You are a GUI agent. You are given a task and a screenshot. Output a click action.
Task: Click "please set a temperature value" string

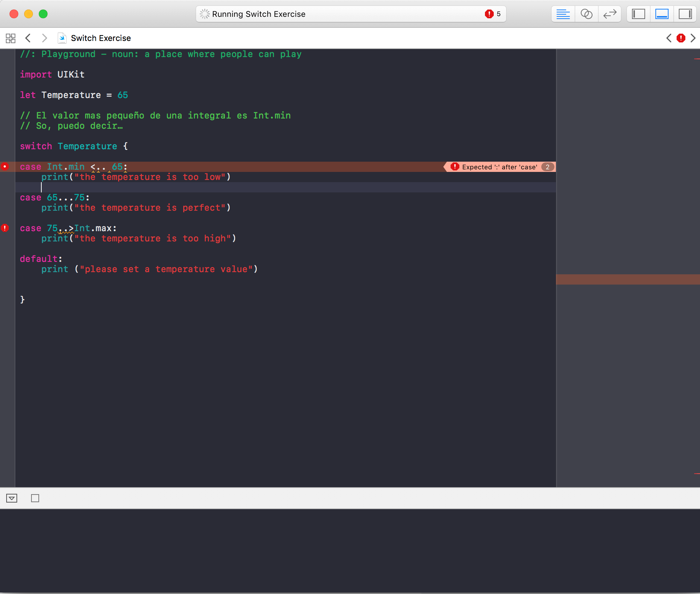pyautogui.click(x=166, y=269)
